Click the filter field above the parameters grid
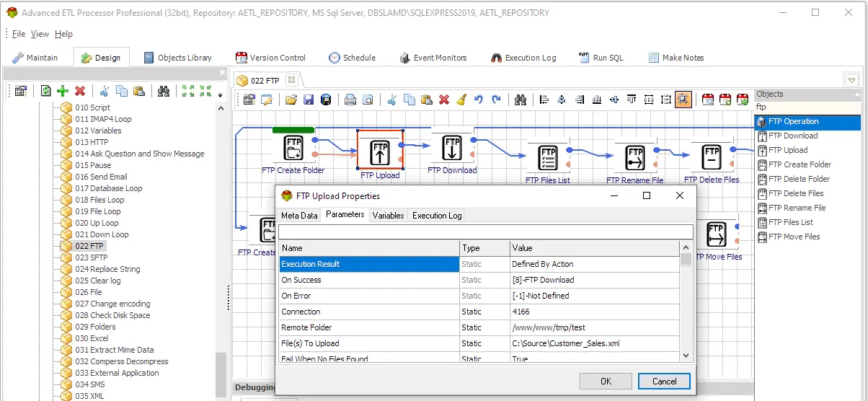 point(486,232)
